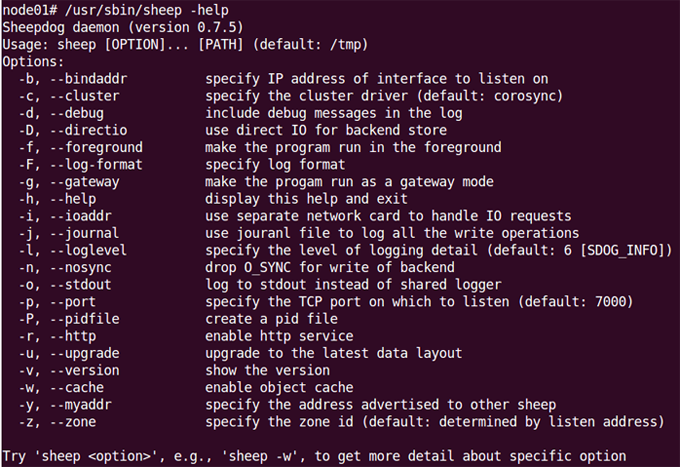Click the --nosync option name

pos(81,268)
